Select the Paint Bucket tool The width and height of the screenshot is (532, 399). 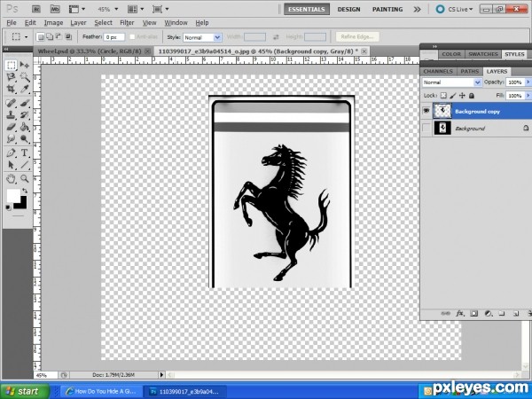[25, 127]
